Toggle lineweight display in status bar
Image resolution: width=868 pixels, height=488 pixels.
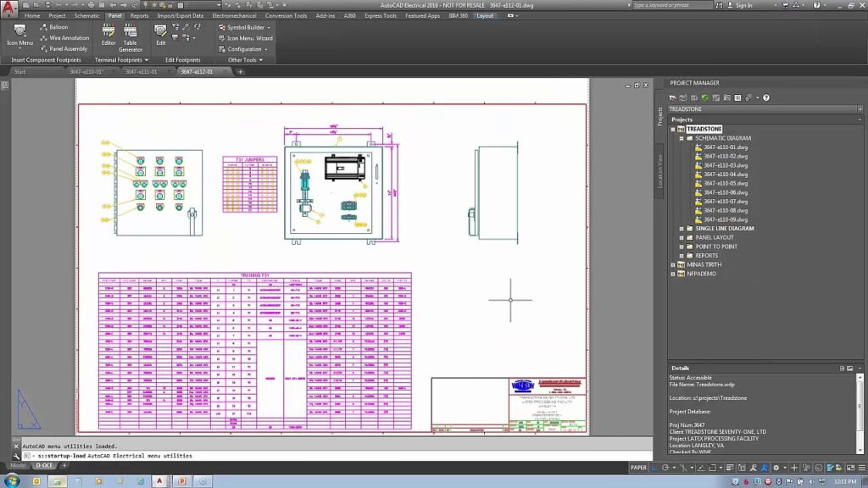tap(730, 468)
